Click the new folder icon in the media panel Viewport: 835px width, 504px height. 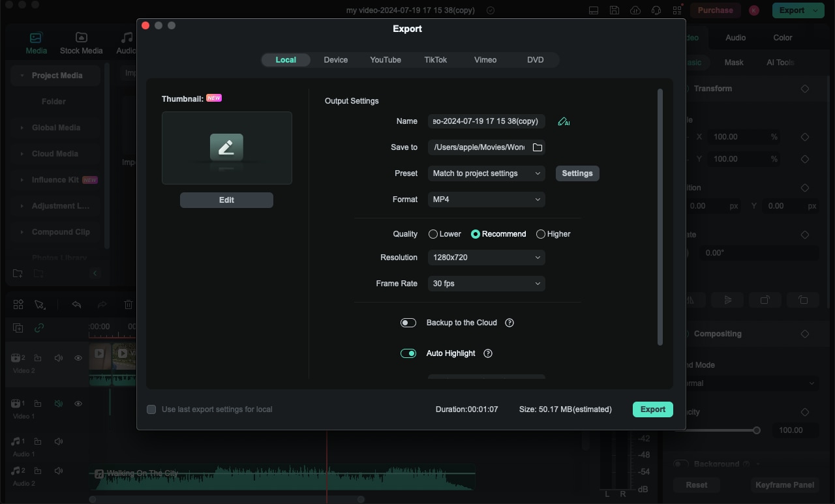(18, 273)
